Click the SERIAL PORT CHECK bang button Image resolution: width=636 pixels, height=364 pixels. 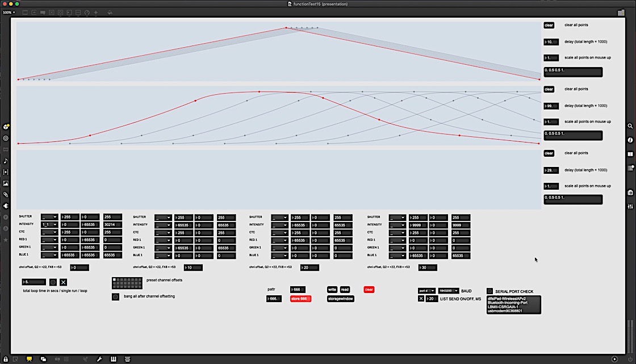(x=489, y=291)
